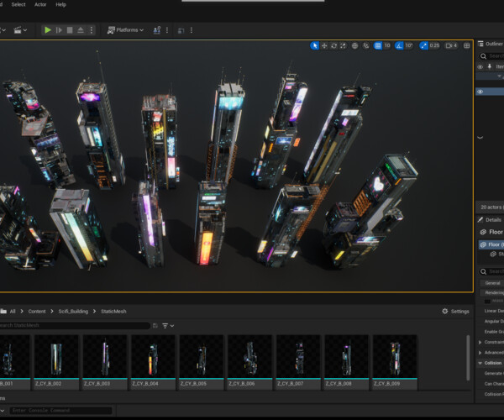Screen dimensions: 504x420
Task: Open grid snap value 10 dropdown
Action: (x=387, y=45)
